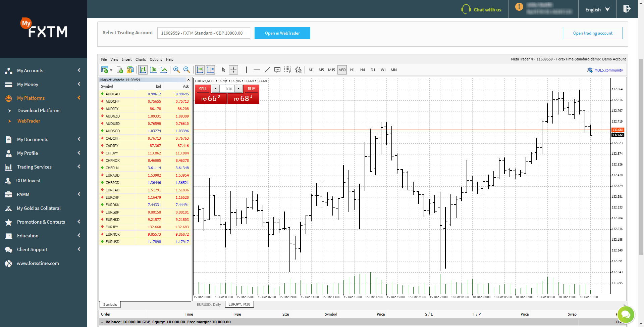Screen dimensions: 644x327
Task: Select the equidistant channel tool
Action: pyautogui.click(x=298, y=70)
